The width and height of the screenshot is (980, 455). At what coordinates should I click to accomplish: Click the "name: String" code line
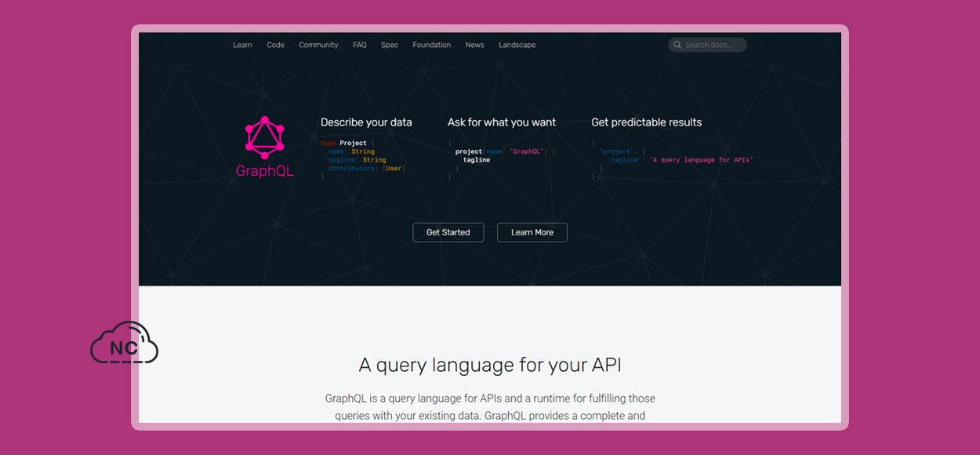(x=351, y=151)
